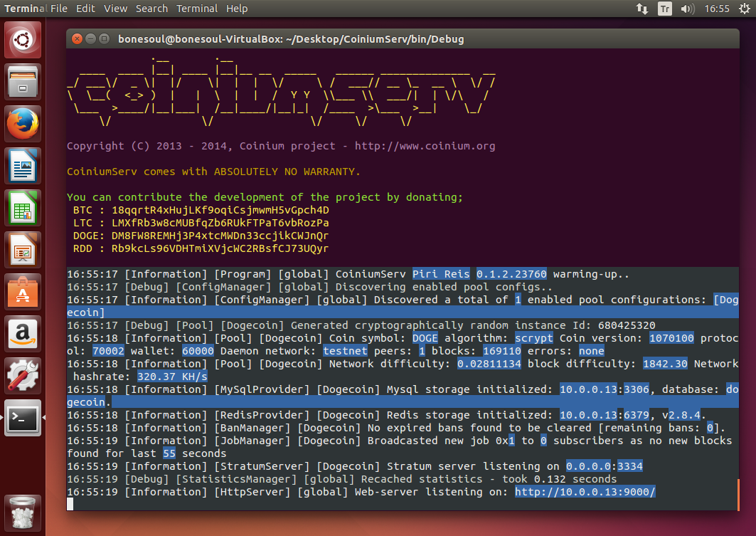756x536 pixels.
Task: Click the Network hashrate '320.37 KH/s'
Action: click(x=173, y=377)
